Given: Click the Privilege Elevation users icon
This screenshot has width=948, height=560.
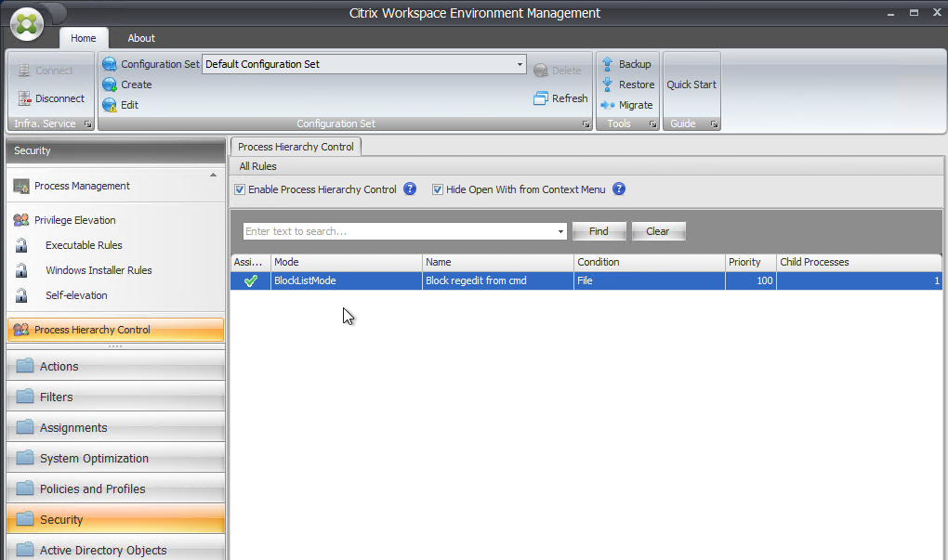Looking at the screenshot, I should pyautogui.click(x=21, y=220).
